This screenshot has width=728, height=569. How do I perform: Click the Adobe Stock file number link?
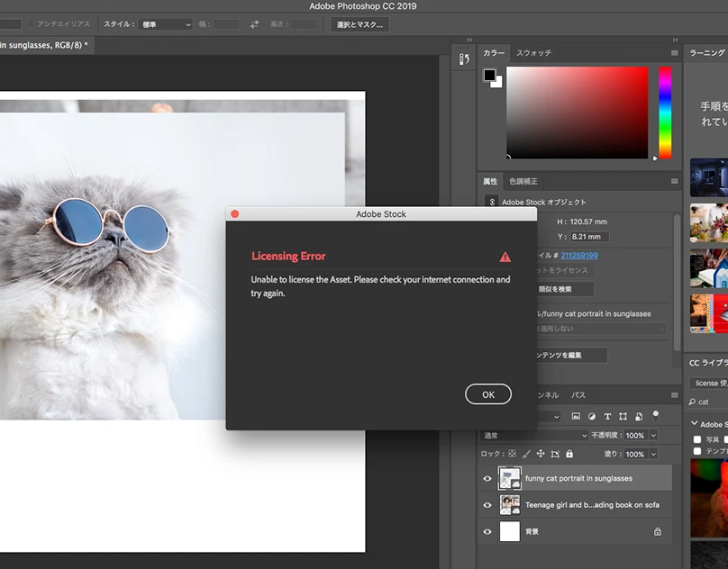(579, 256)
